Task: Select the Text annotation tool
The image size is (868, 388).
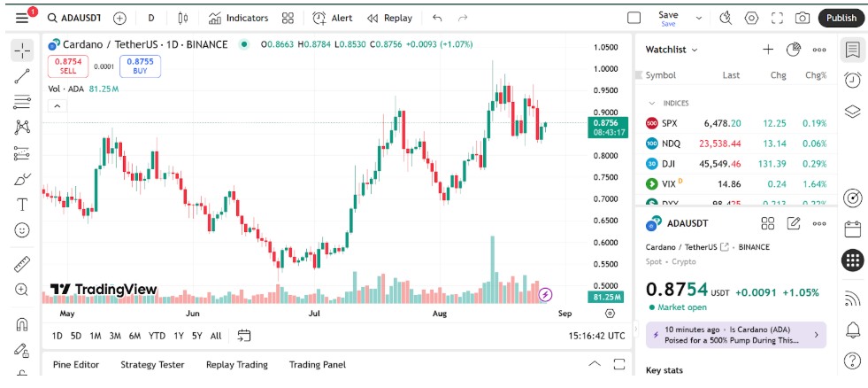Action: 21,205
